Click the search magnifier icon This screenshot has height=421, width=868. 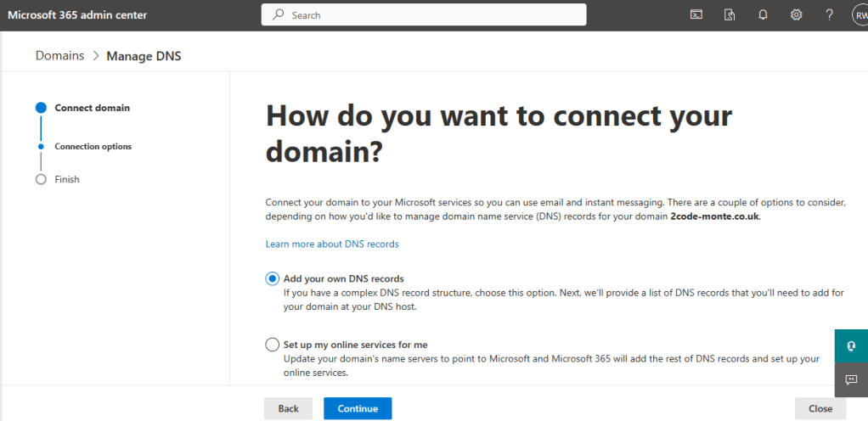click(278, 14)
